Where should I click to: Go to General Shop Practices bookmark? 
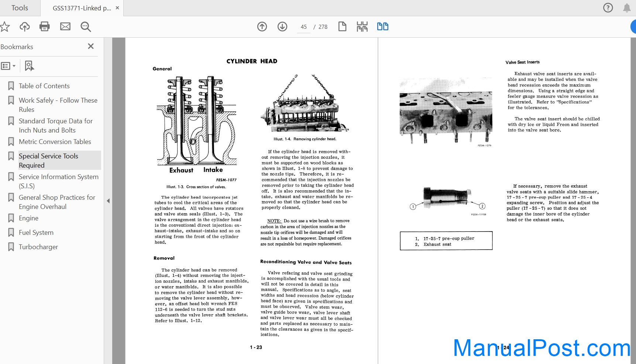tap(57, 202)
